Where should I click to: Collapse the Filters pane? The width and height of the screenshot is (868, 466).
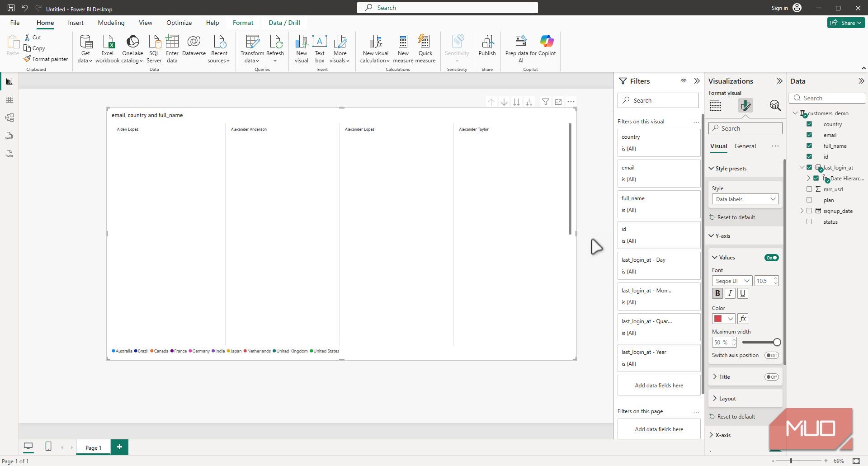[x=697, y=81]
